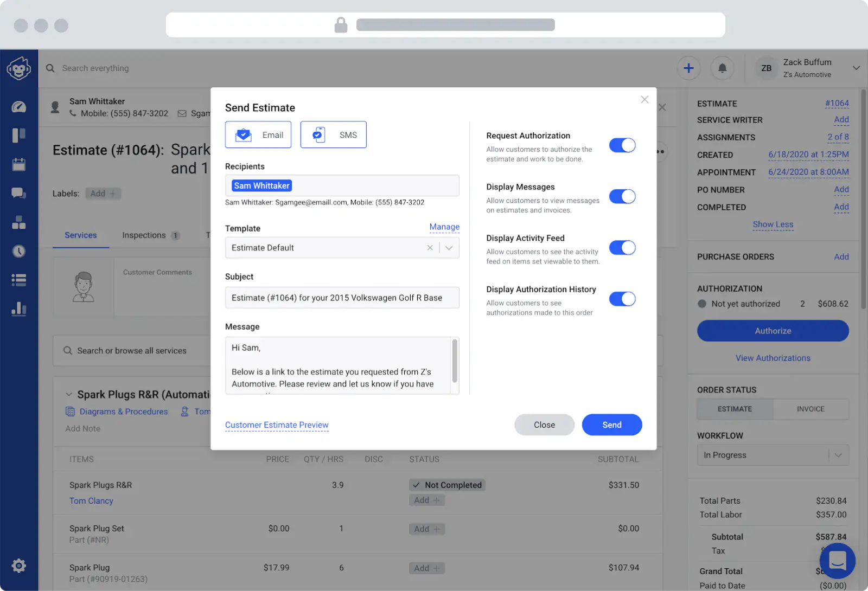868x591 pixels.
Task: Open the settings gear in sidebar
Action: click(x=19, y=566)
